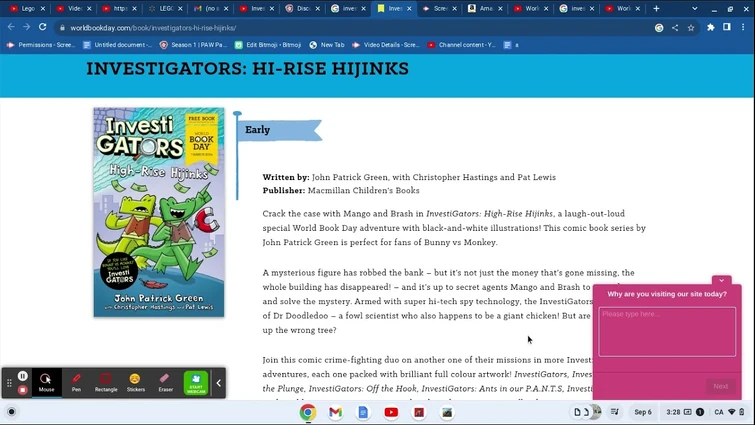This screenshot has height=425, width=755.
Task: Collapse the recorder toolbar with the chevron
Action: (x=219, y=383)
